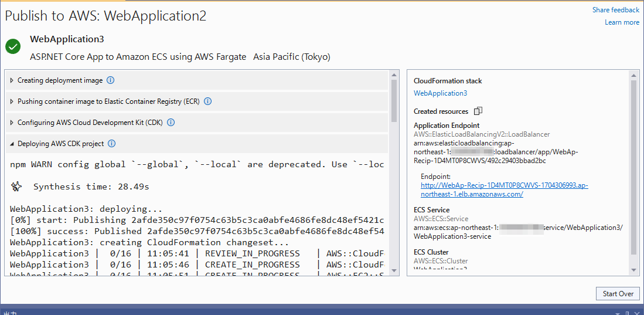Click the 'Asia Pacific (Tokyo)' region text
Screen dimensions: 644x315
tap(292, 57)
